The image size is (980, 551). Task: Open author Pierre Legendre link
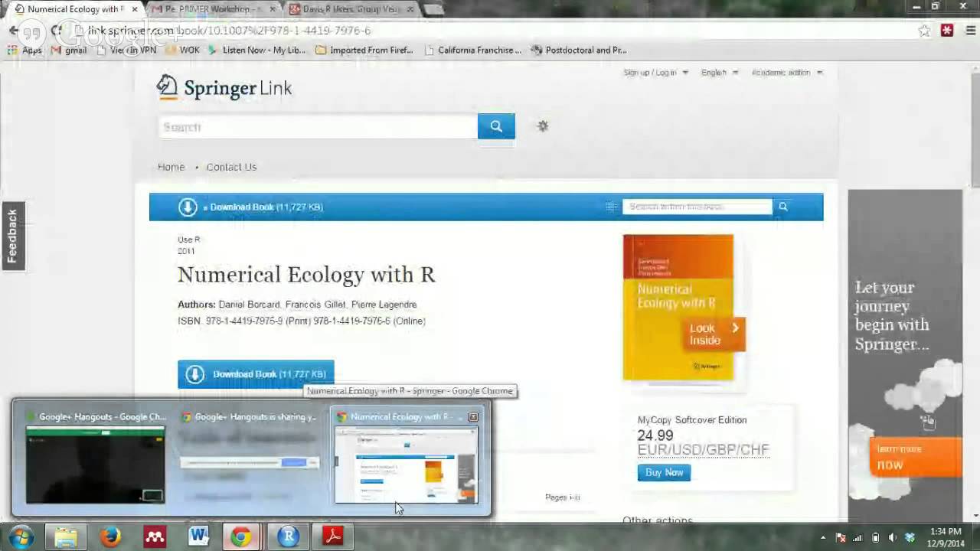click(x=384, y=305)
